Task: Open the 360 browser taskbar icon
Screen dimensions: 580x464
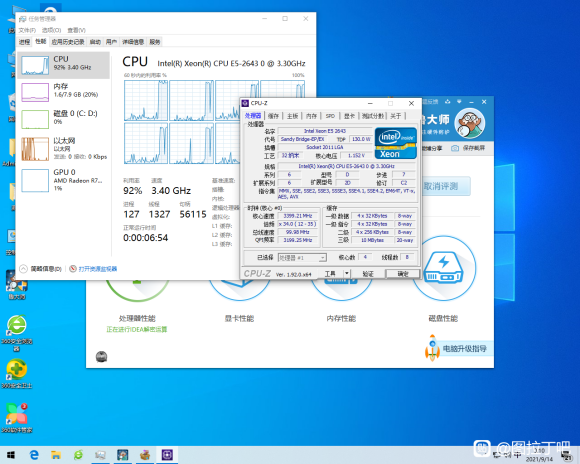Action: (78, 455)
